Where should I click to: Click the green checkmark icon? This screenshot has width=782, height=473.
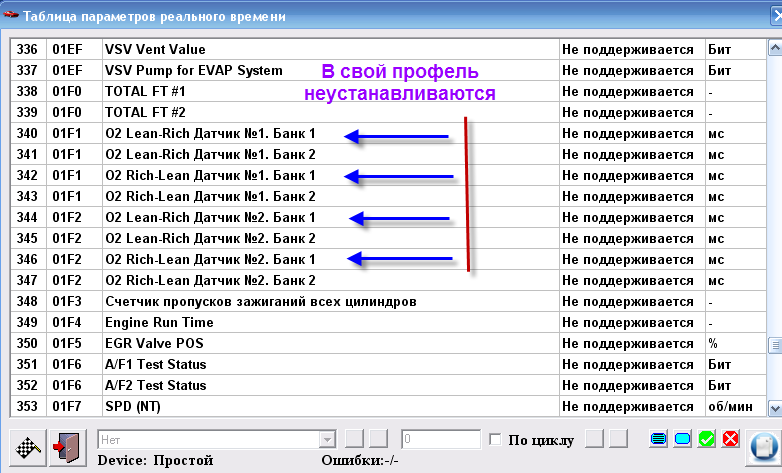[x=707, y=440]
